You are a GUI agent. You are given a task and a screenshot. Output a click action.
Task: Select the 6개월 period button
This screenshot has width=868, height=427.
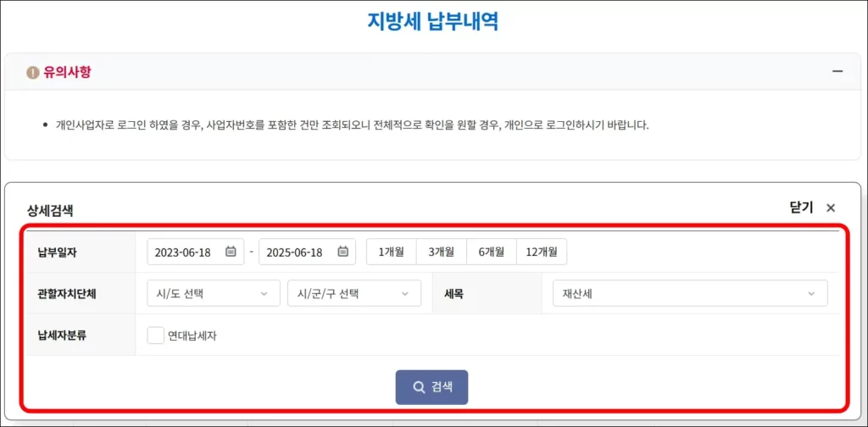coord(492,252)
